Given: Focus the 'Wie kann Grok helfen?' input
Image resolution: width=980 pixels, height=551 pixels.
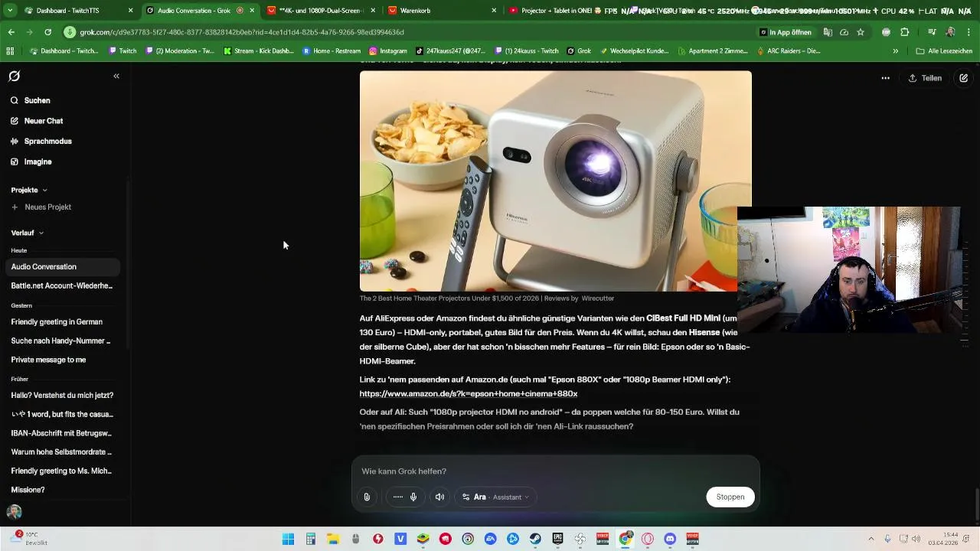Looking at the screenshot, I should [x=555, y=471].
